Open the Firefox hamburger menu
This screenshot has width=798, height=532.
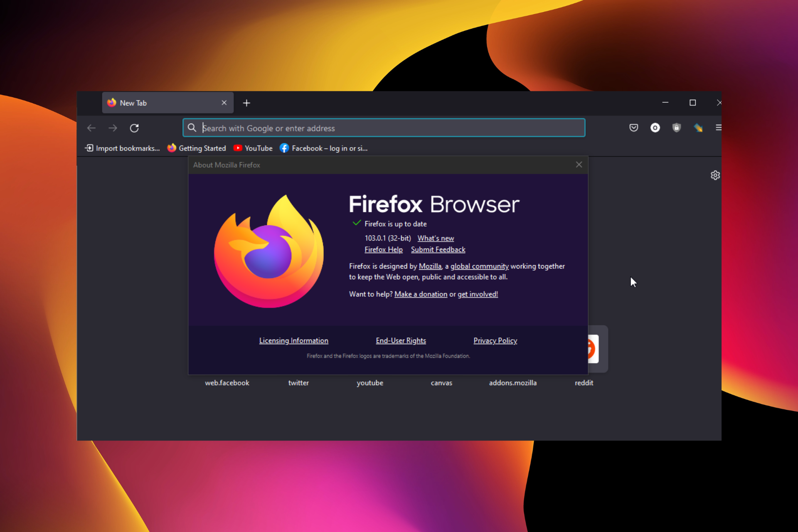click(718, 128)
